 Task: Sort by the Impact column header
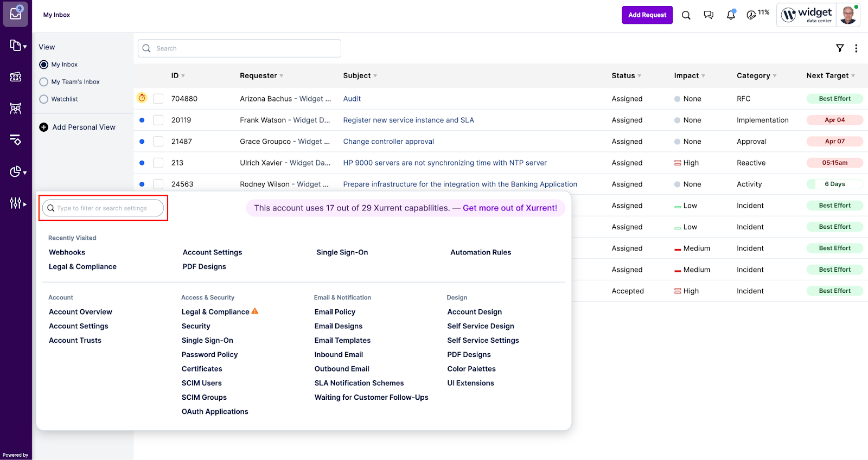(690, 75)
